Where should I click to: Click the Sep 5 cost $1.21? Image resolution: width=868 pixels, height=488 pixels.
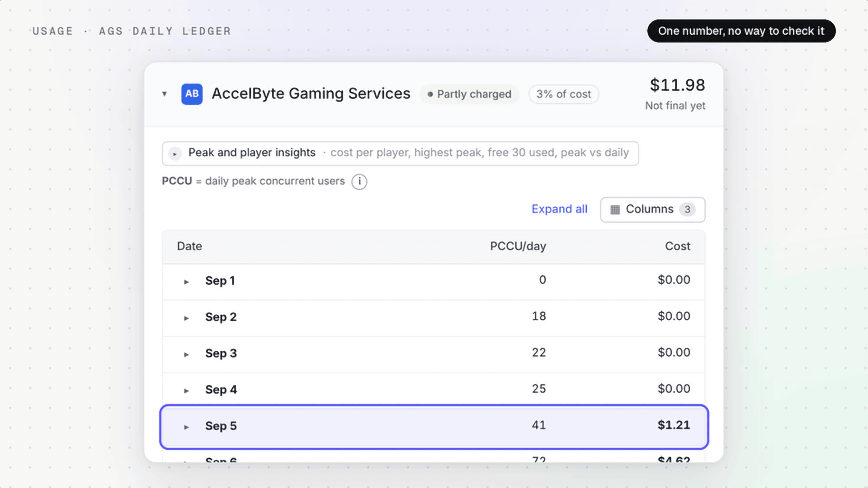point(674,425)
